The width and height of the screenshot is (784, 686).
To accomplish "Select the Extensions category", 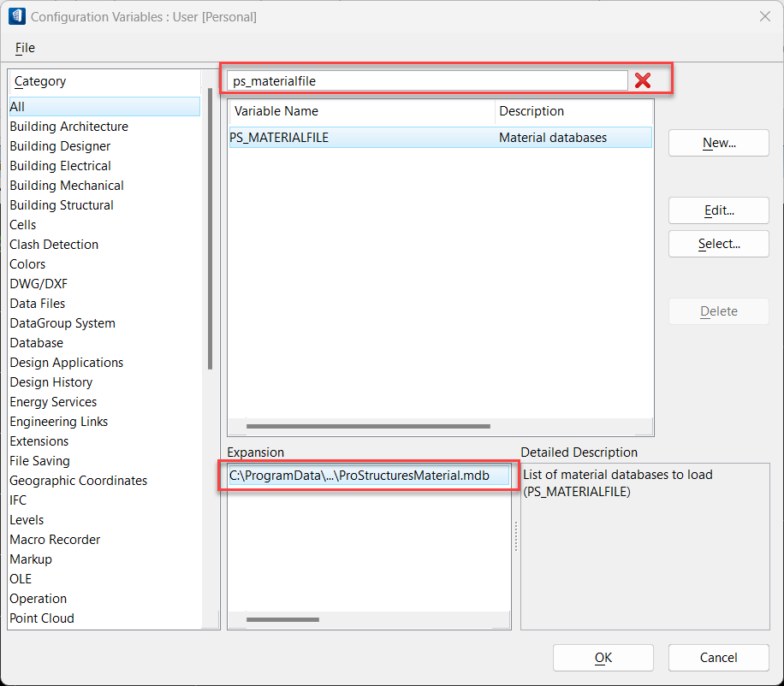I will point(39,441).
